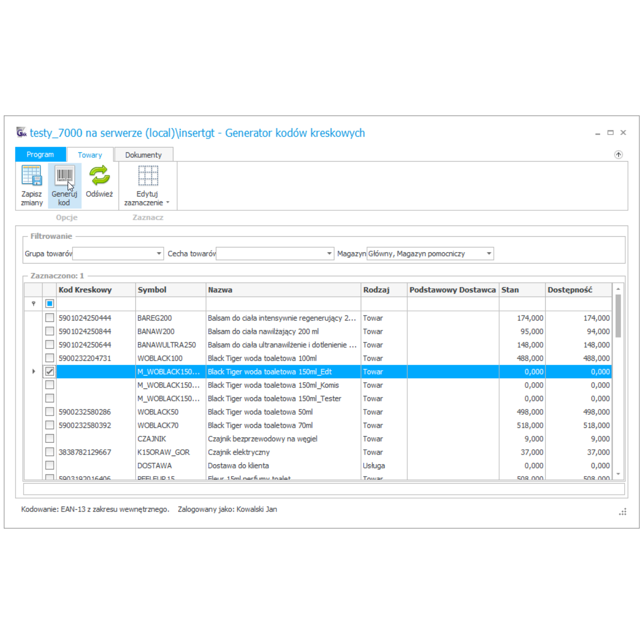Collapse the ribbon with the up-arrow icon
The image size is (644, 644).
point(618,155)
